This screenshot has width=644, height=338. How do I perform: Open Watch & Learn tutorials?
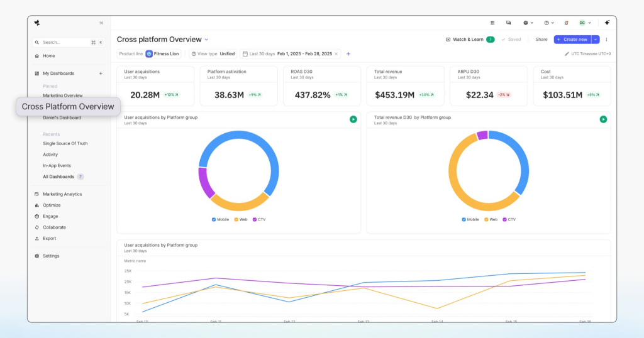470,40
